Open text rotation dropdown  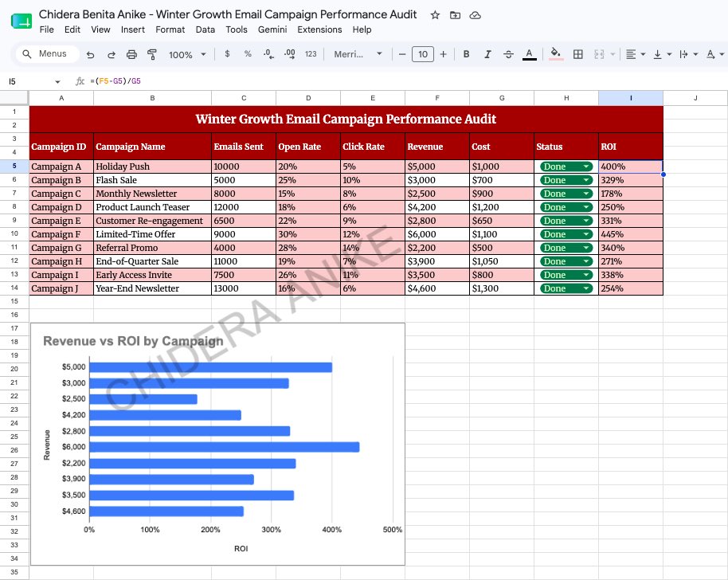[x=715, y=54]
